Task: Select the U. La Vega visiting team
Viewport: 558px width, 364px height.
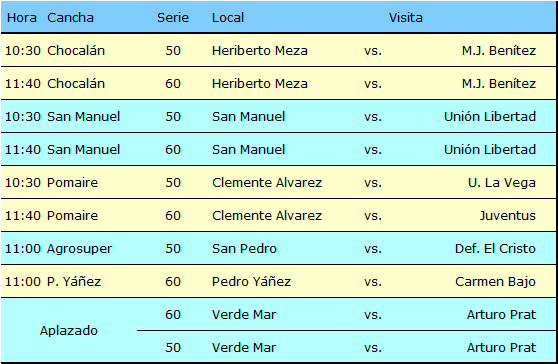Action: (502, 183)
